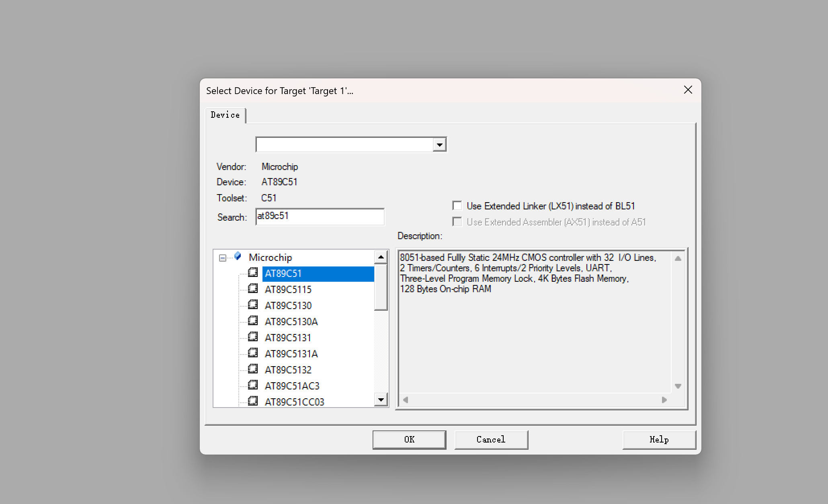Toggle Use Extended Assembler (AX51) checkbox

click(x=457, y=222)
